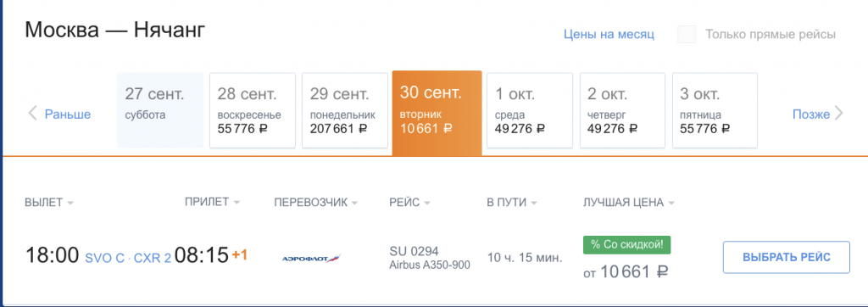The image size is (868, 307).
Task: Select the 28 сент. воскресенье date tab
Action: click(x=253, y=110)
